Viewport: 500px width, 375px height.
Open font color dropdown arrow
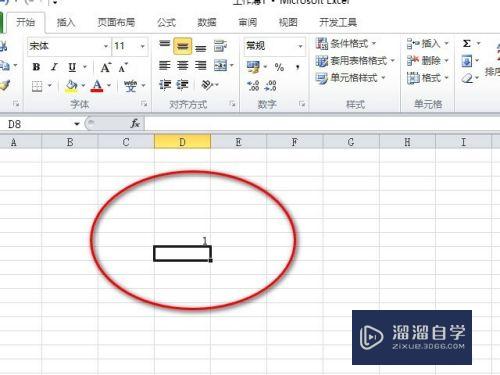click(x=109, y=86)
